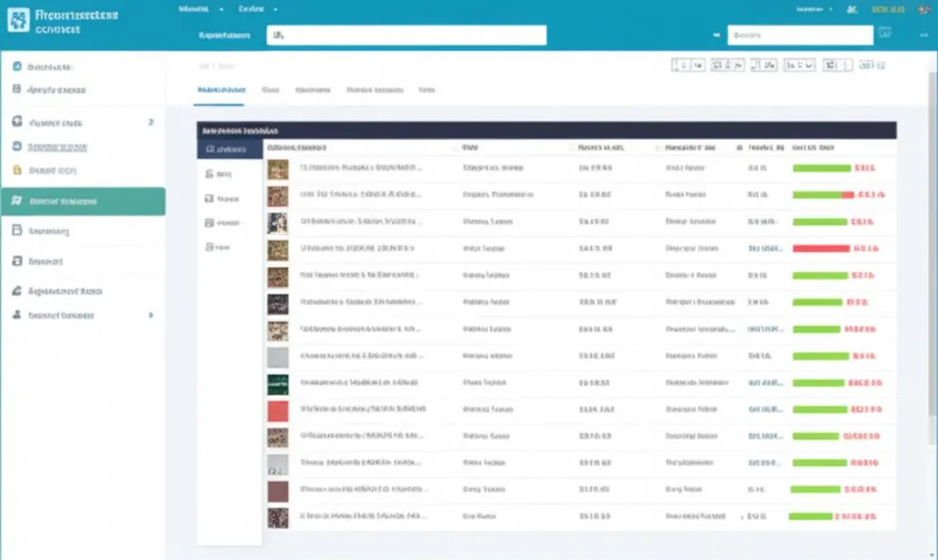
Task: Click the puzzle-piece icon in the top header
Action: (852, 9)
